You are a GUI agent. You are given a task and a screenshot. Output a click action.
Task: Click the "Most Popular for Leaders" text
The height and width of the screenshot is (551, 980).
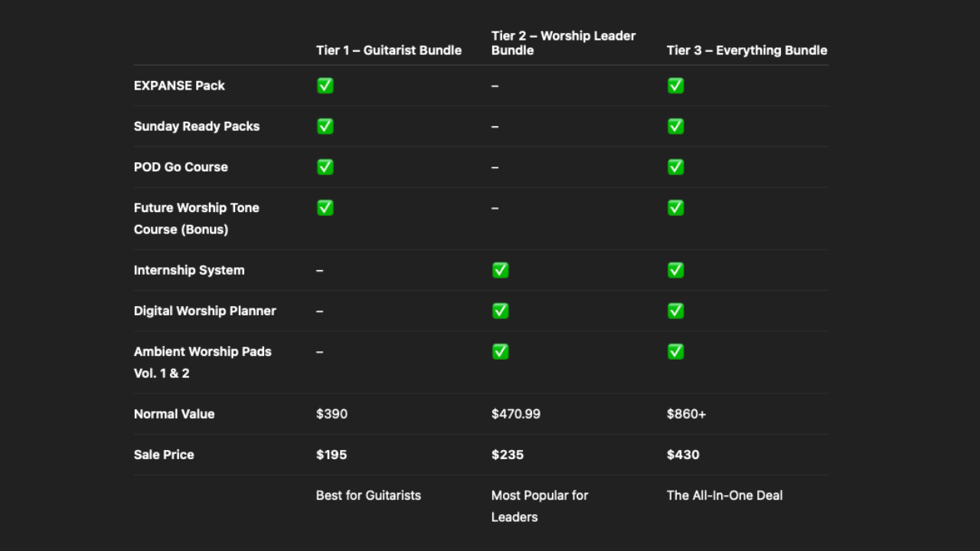click(539, 506)
